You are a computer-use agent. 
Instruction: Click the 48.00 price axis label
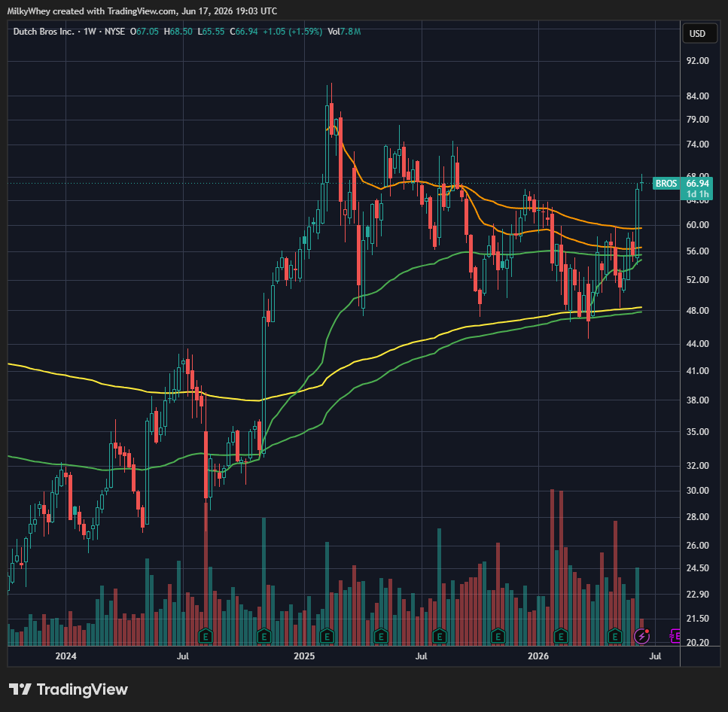[697, 311]
